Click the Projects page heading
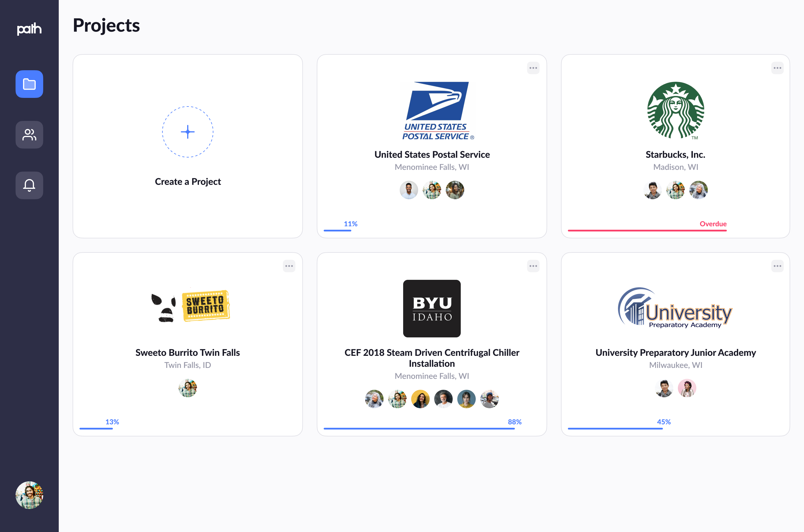This screenshot has width=804, height=532. 106,25
